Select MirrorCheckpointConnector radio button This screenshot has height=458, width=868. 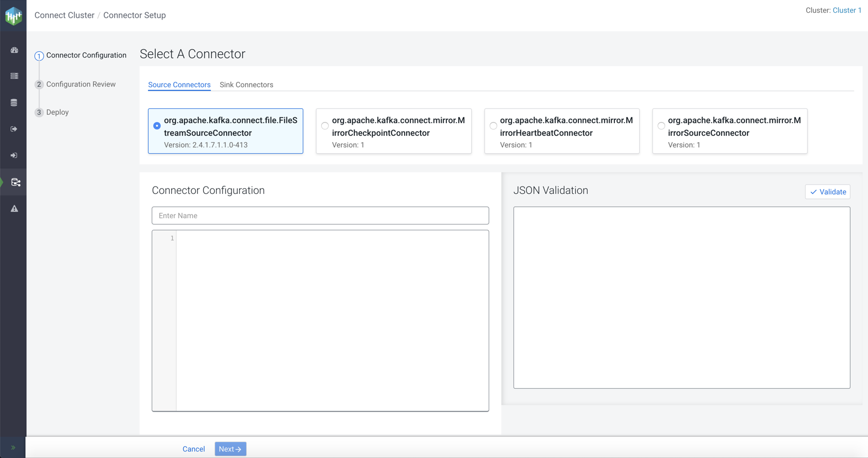point(325,126)
